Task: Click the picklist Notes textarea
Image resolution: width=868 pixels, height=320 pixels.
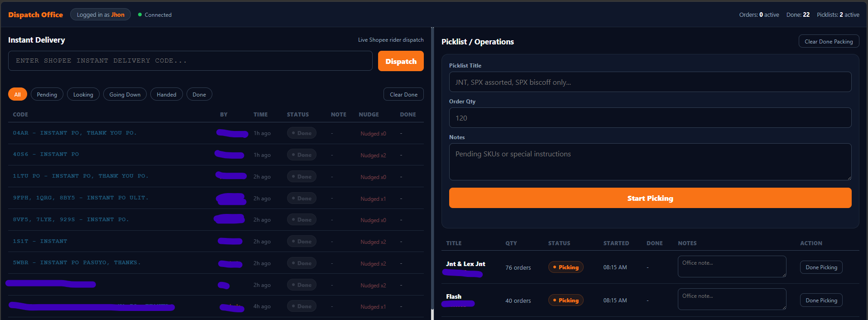Action: [650, 162]
